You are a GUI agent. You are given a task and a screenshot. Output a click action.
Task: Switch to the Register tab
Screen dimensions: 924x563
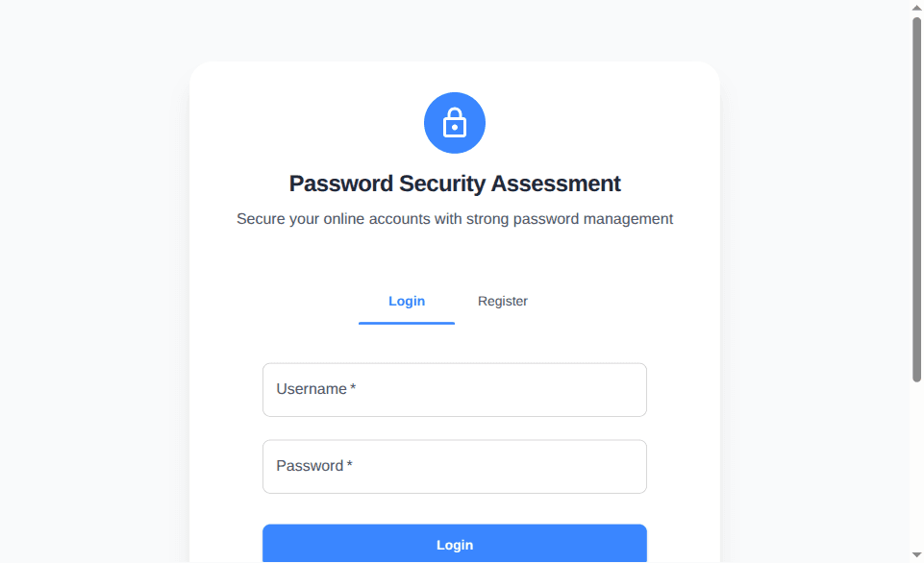pyautogui.click(x=502, y=301)
